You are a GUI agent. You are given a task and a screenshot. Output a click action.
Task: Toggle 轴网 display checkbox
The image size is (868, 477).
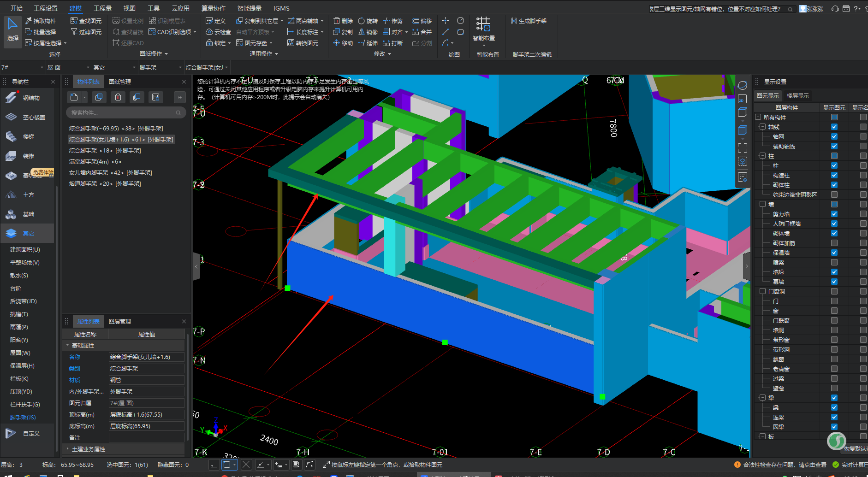click(x=834, y=136)
